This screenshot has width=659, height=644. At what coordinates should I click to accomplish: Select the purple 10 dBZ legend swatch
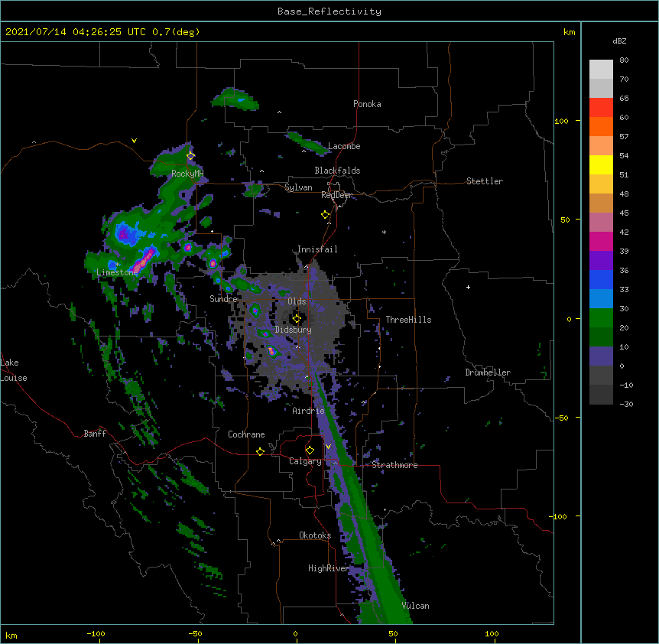pos(601,356)
